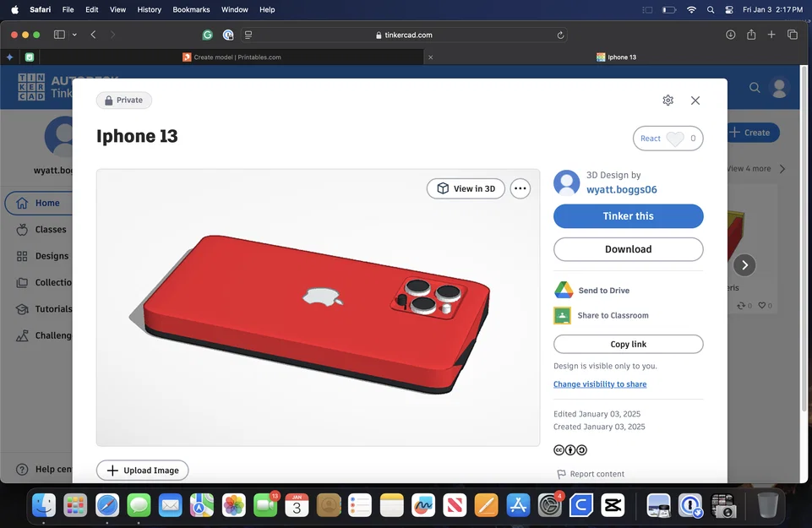The width and height of the screenshot is (812, 528).
Task: Click the designer avatar icon
Action: click(566, 182)
